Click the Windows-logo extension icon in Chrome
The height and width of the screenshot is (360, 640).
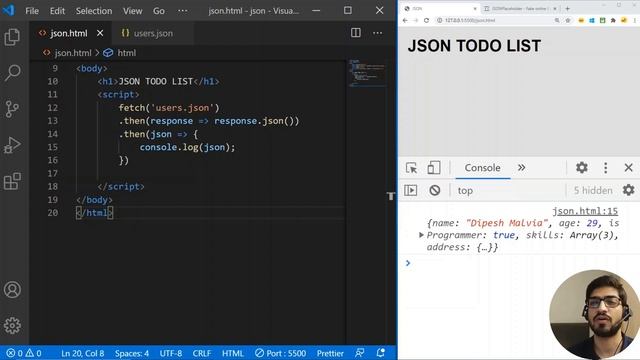point(592,20)
